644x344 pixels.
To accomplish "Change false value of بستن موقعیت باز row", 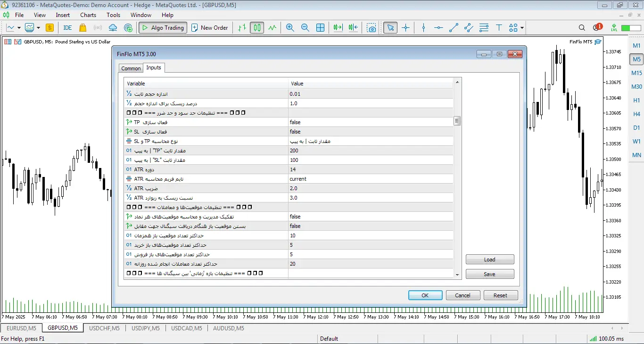I will click(x=371, y=226).
